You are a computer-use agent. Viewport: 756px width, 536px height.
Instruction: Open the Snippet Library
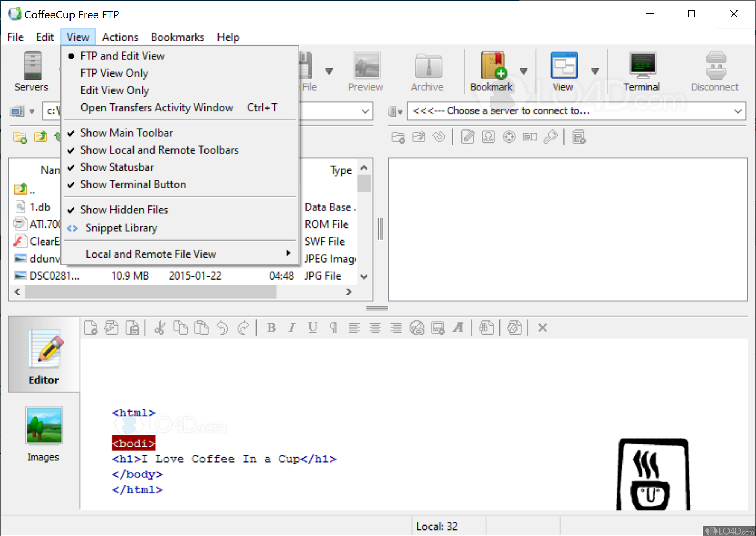coord(121,228)
